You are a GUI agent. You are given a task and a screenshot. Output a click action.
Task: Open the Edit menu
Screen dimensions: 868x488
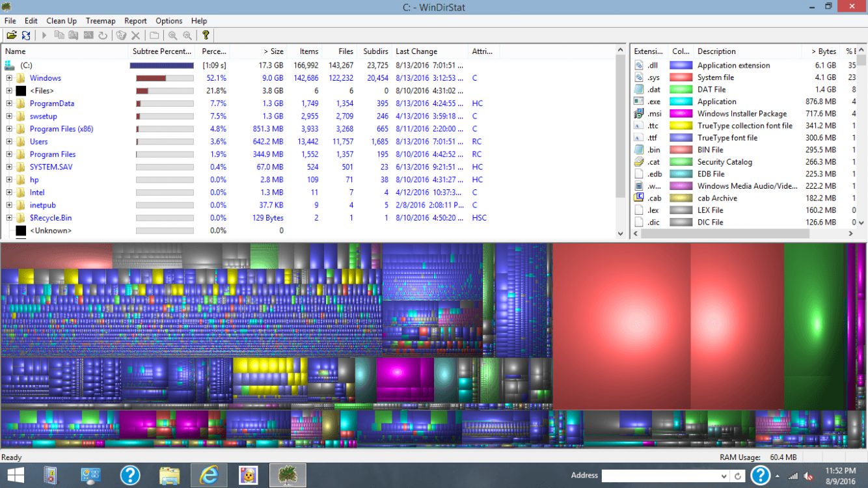(x=31, y=21)
